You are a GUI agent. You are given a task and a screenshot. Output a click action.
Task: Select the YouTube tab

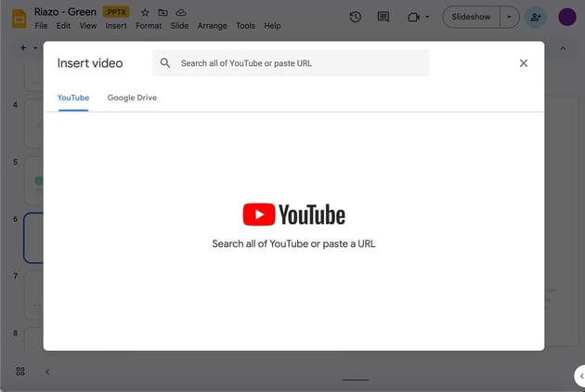[73, 98]
